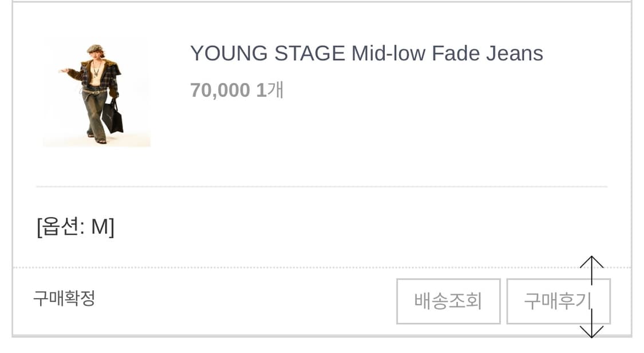Click the 1개 quantity label

(270, 90)
